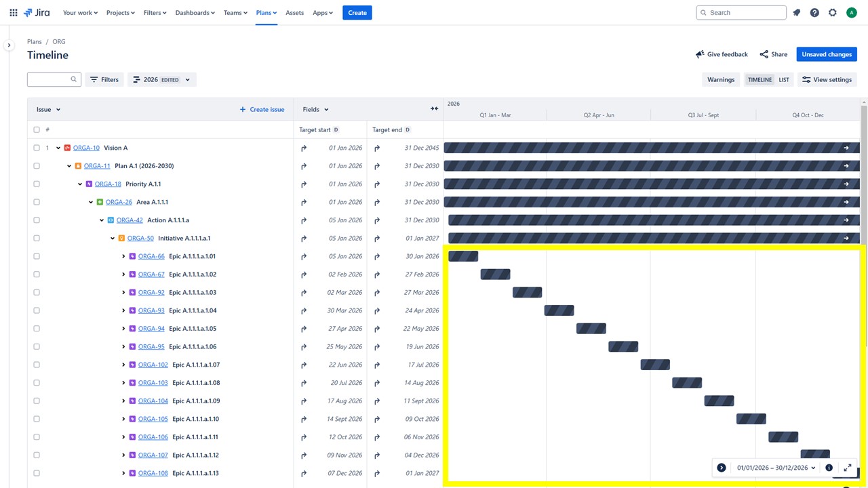Tick the checkbox for ORGA-66 row
Image resolution: width=868 pixels, height=488 pixels.
(37, 256)
